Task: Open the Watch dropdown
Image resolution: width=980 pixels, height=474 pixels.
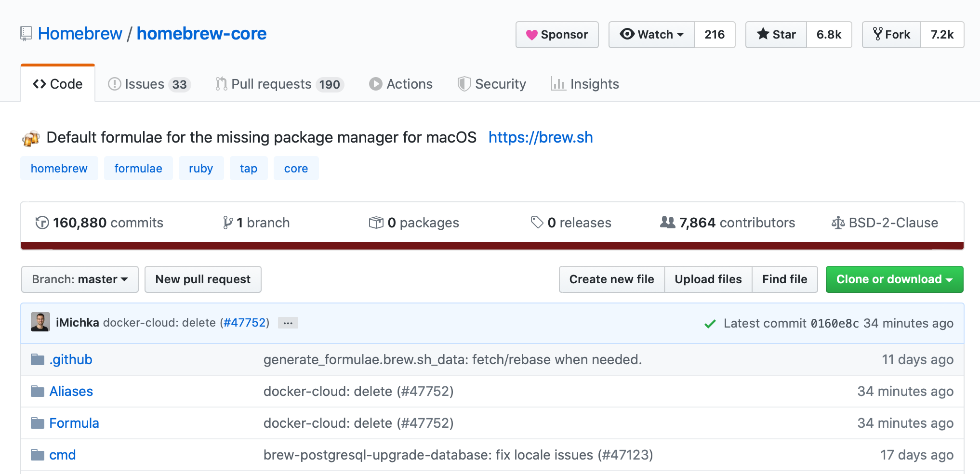Action: (651, 35)
